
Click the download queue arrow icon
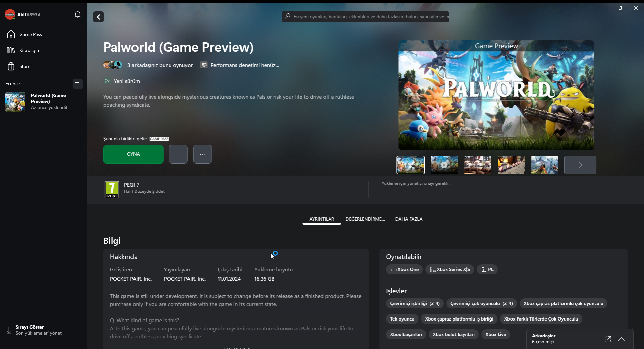point(9,330)
